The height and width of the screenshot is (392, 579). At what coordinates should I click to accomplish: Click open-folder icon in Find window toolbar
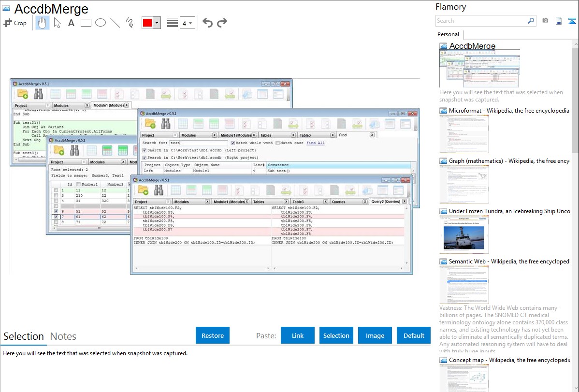tap(150, 123)
